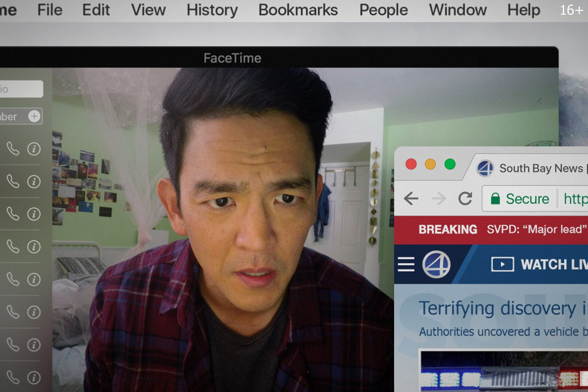Image resolution: width=588 pixels, height=392 pixels.
Task: Click the channel 4 logo in site header
Action: (x=436, y=264)
